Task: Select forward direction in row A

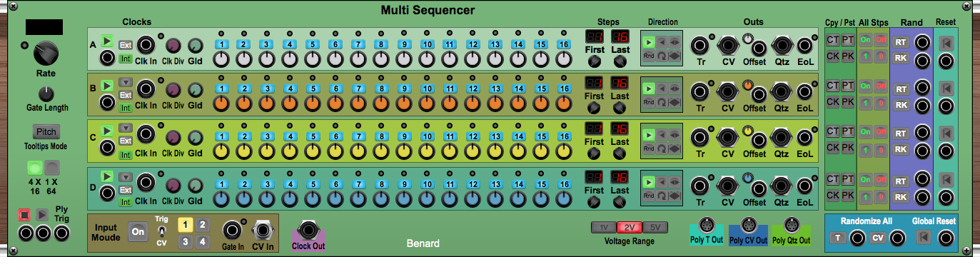Action: click(649, 41)
